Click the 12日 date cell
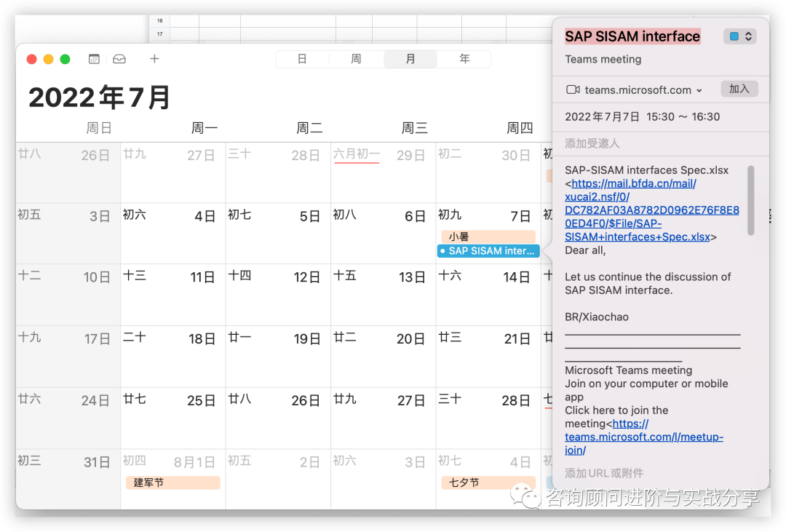The height and width of the screenshot is (532, 786). pyautogui.click(x=278, y=295)
